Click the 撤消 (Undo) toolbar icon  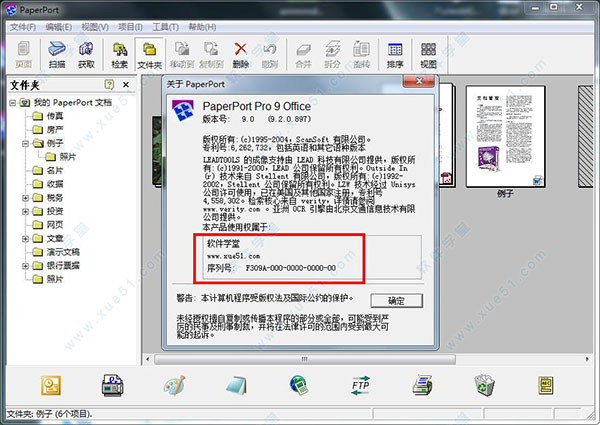click(269, 55)
